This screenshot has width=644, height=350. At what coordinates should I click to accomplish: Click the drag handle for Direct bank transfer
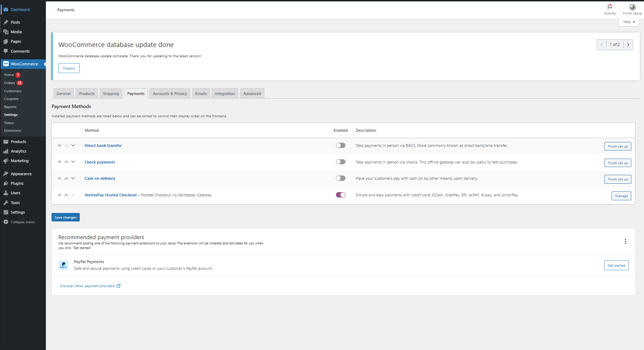pyautogui.click(x=59, y=146)
